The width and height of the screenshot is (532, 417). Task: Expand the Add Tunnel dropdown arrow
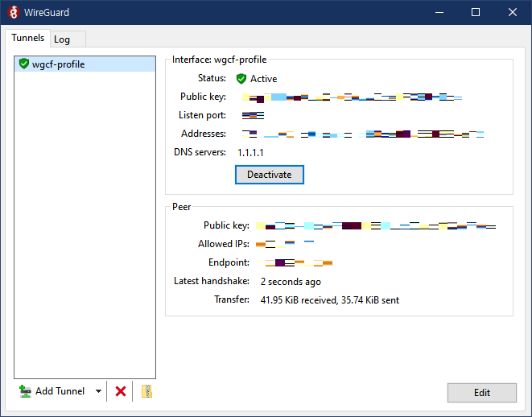coord(98,391)
